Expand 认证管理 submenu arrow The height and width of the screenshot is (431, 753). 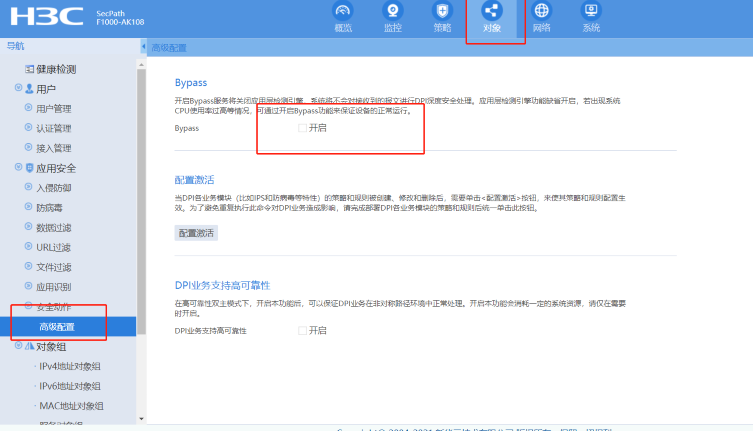(x=28, y=127)
